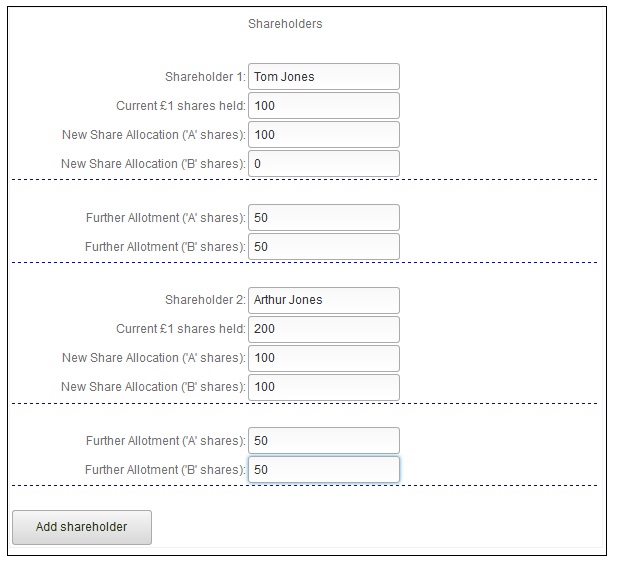The image size is (618, 566).
Task: Select Tom Jones' New Share Allocation 'A' field
Action: coord(323,134)
